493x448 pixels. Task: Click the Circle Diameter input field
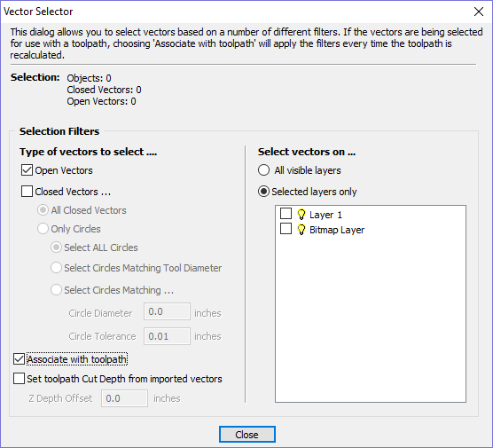pos(167,311)
